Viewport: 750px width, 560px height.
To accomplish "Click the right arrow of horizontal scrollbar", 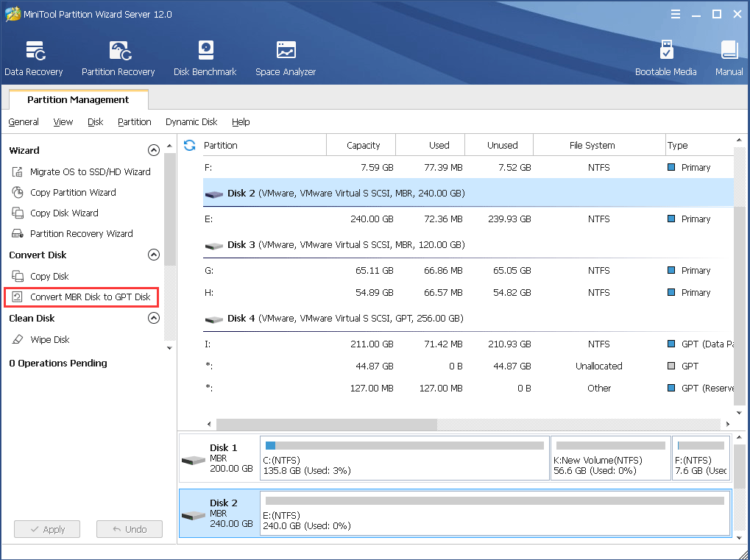I will click(x=727, y=424).
